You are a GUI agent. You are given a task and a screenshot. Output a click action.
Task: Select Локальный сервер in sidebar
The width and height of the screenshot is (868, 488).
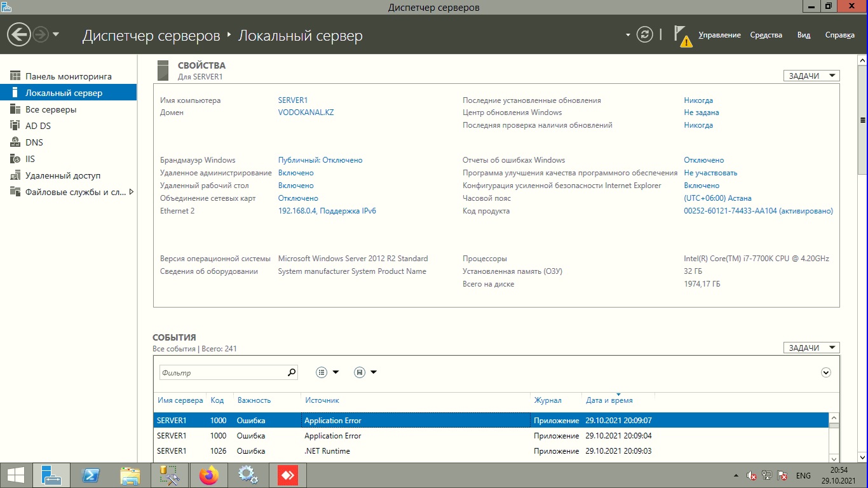(x=68, y=93)
